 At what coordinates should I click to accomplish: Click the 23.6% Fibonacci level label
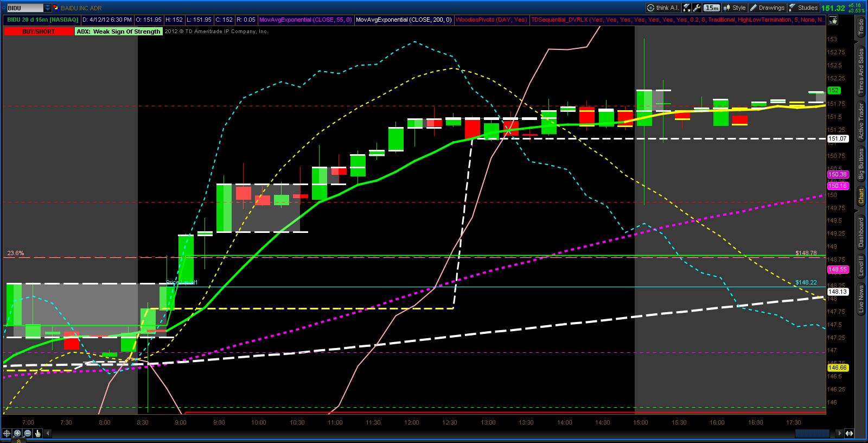15,253
